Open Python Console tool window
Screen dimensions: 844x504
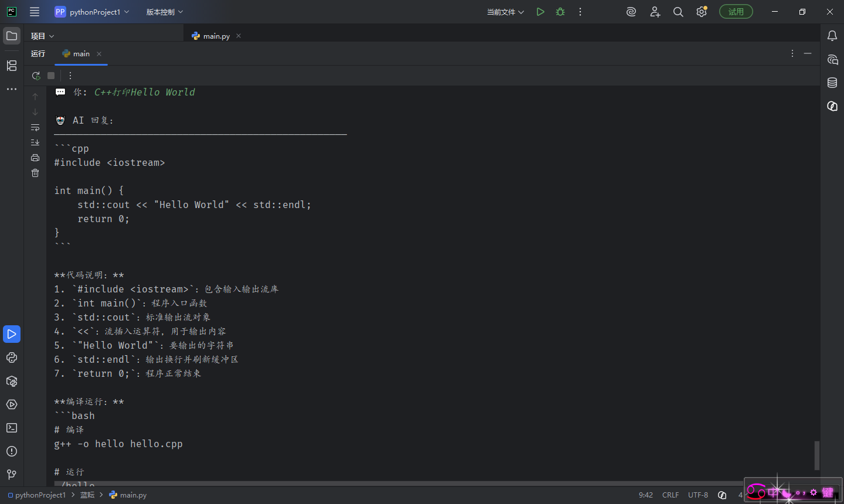tap(12, 357)
